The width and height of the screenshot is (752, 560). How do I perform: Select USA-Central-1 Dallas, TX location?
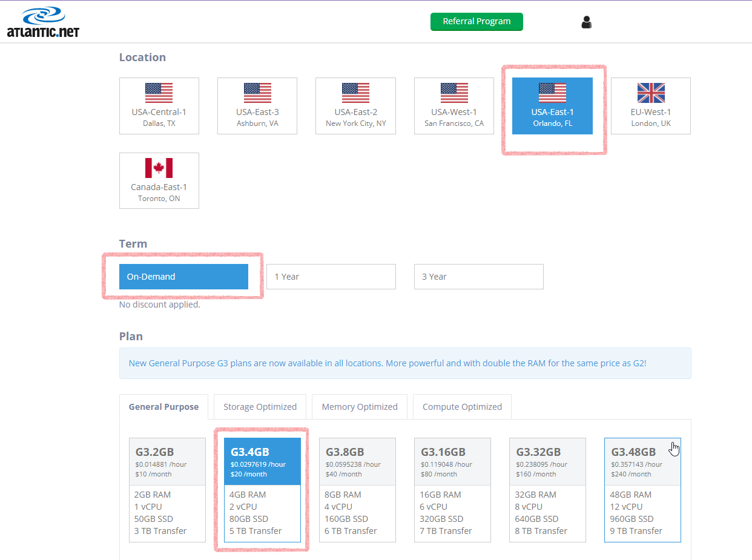click(x=159, y=106)
